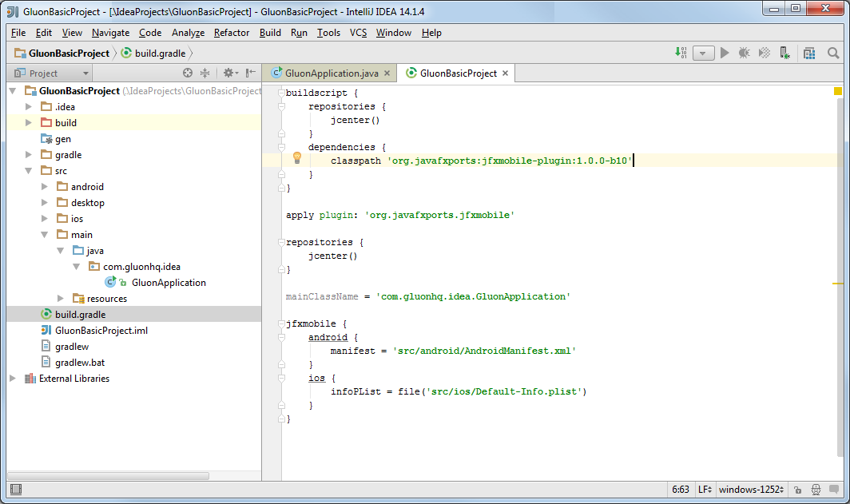Collapse the com.gluonhq.idea package
The height and width of the screenshot is (504, 850).
77,267
